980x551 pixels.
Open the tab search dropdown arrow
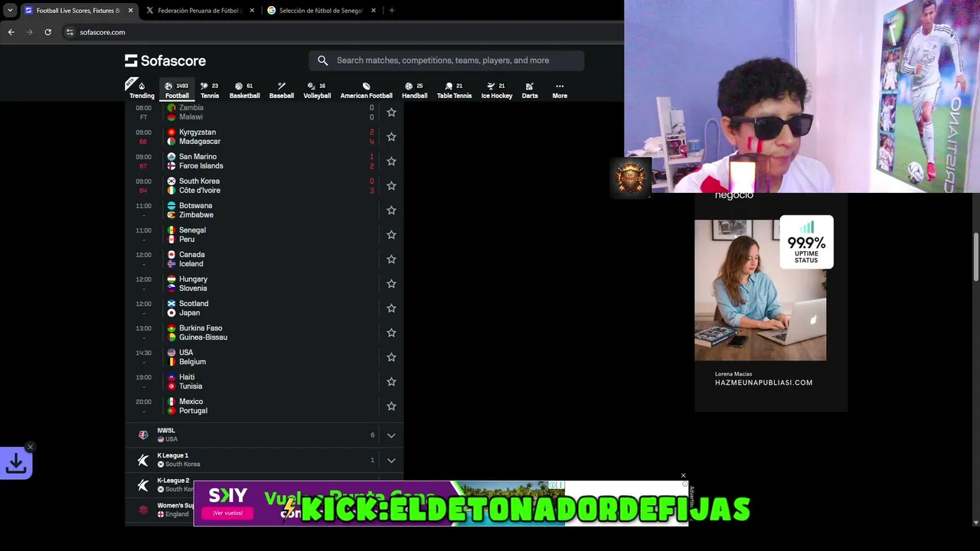pos(10,11)
